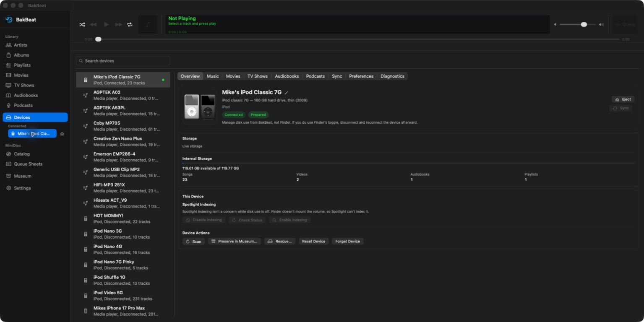Switch to the device TV Shows tab
Screen dimensions: 644x322
point(257,76)
